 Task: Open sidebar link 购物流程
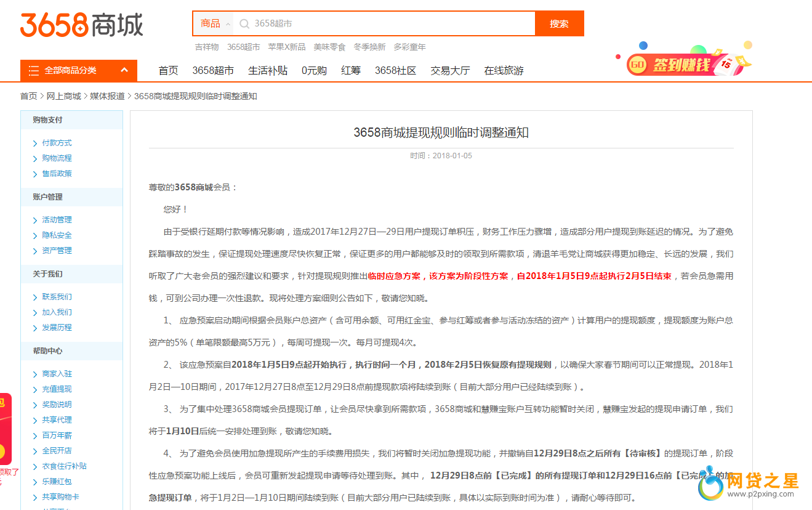(x=57, y=158)
